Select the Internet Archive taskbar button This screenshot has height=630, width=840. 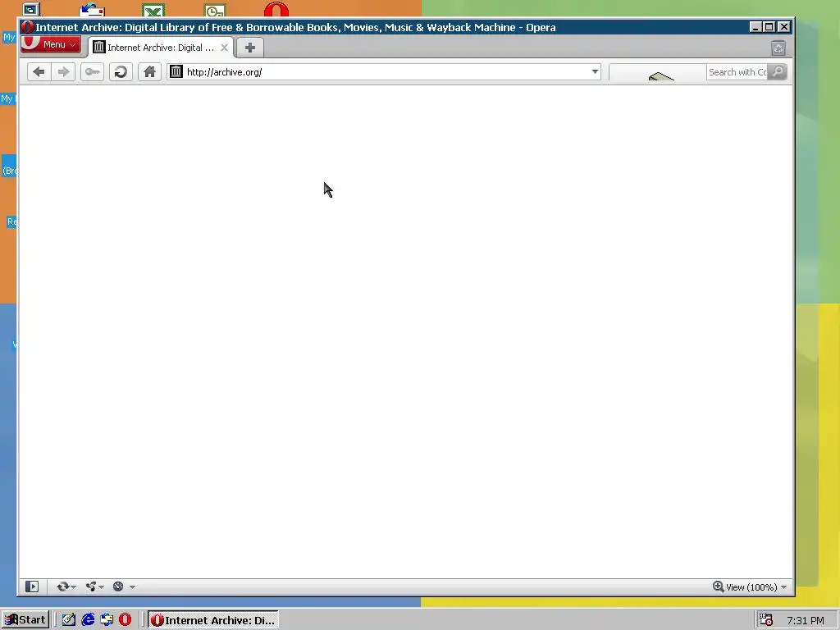[213, 620]
